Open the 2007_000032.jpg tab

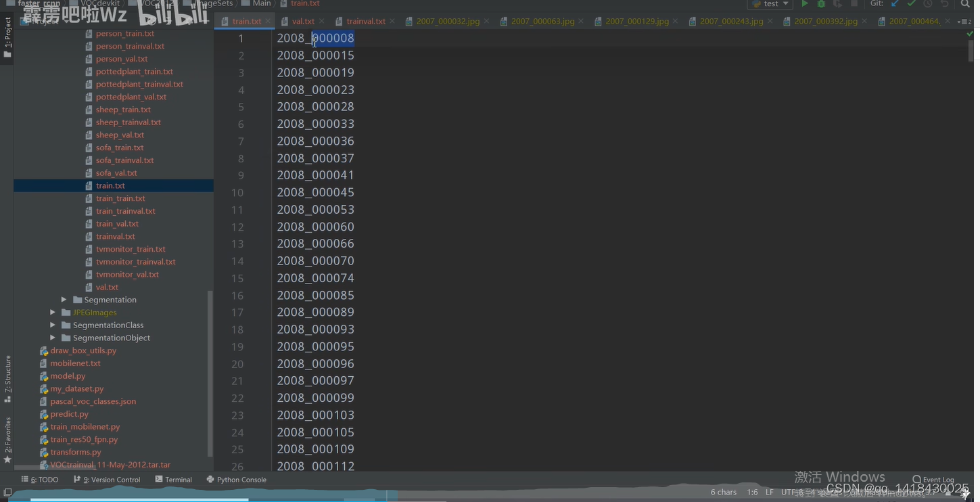tap(448, 22)
